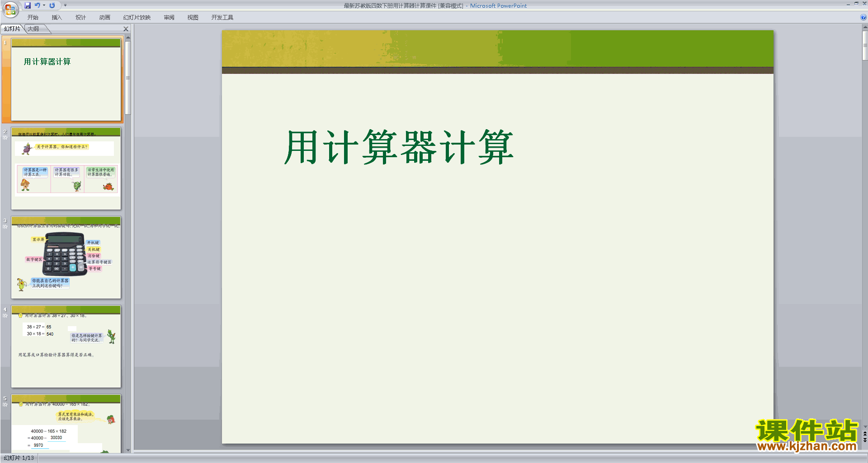Click thumbnail pane scroll down arrow
Screen dimensions: 868x463
coord(128,450)
